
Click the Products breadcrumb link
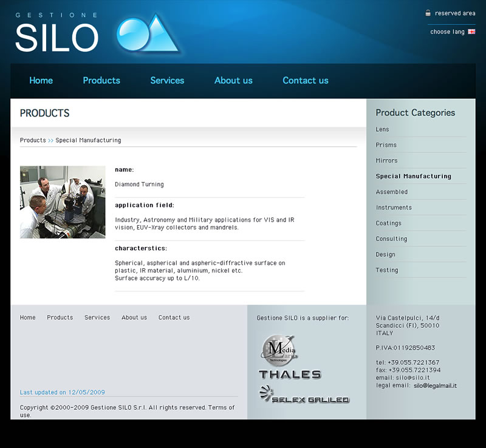[x=33, y=140]
